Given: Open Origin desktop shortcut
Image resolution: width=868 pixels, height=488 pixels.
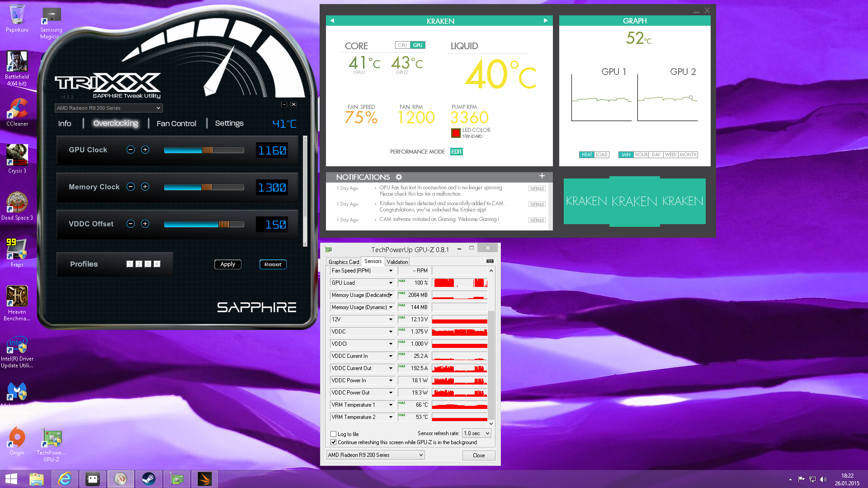Looking at the screenshot, I should coord(17,441).
